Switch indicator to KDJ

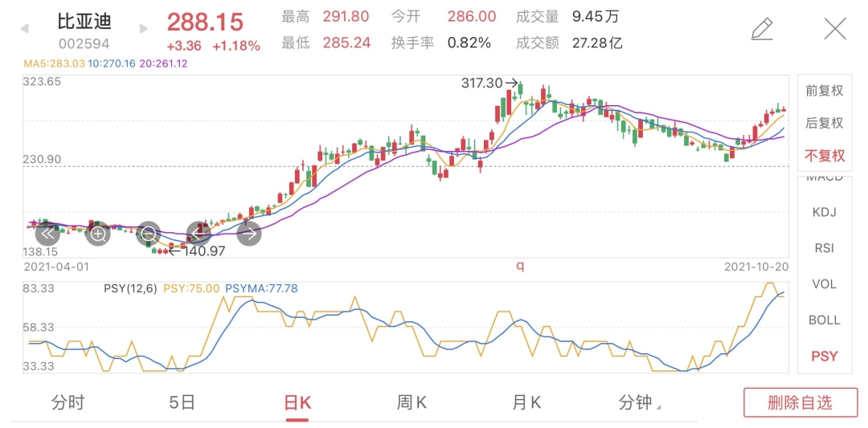pyautogui.click(x=825, y=212)
